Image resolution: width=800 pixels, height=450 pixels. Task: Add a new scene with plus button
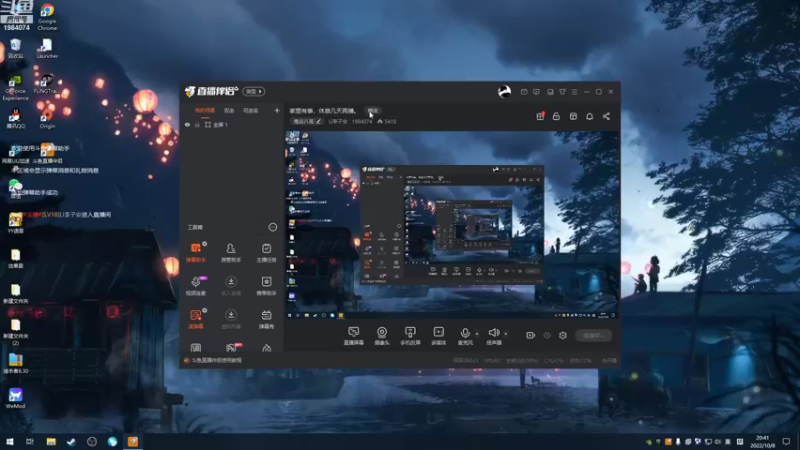277,110
